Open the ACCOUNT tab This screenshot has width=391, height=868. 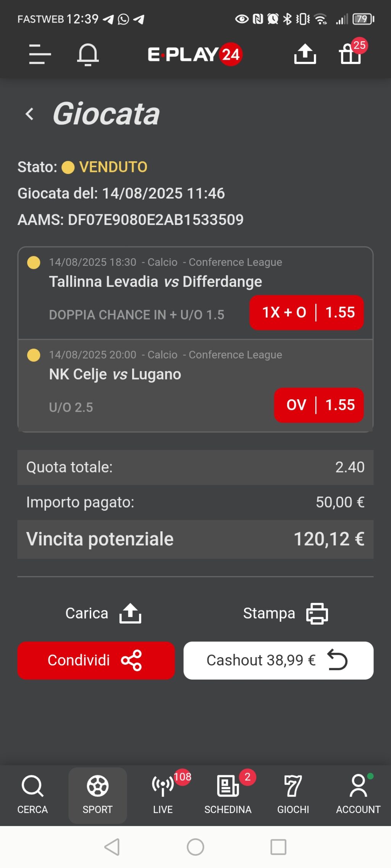[x=358, y=795]
